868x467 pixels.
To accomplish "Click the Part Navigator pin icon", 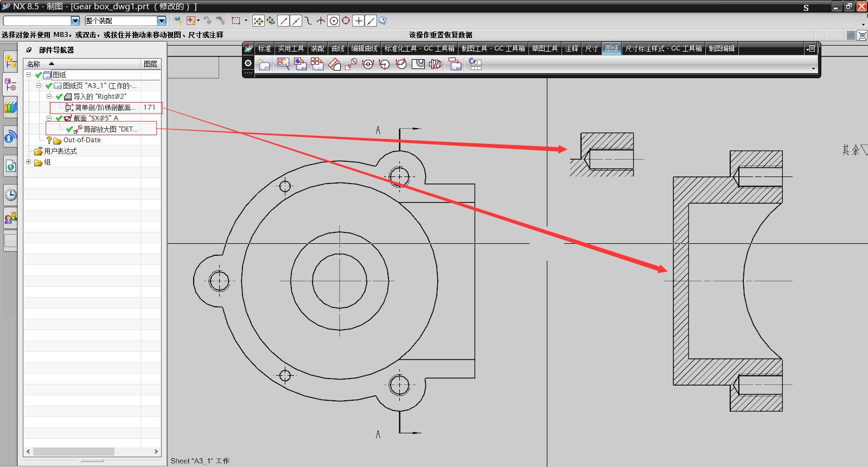I will pos(29,49).
